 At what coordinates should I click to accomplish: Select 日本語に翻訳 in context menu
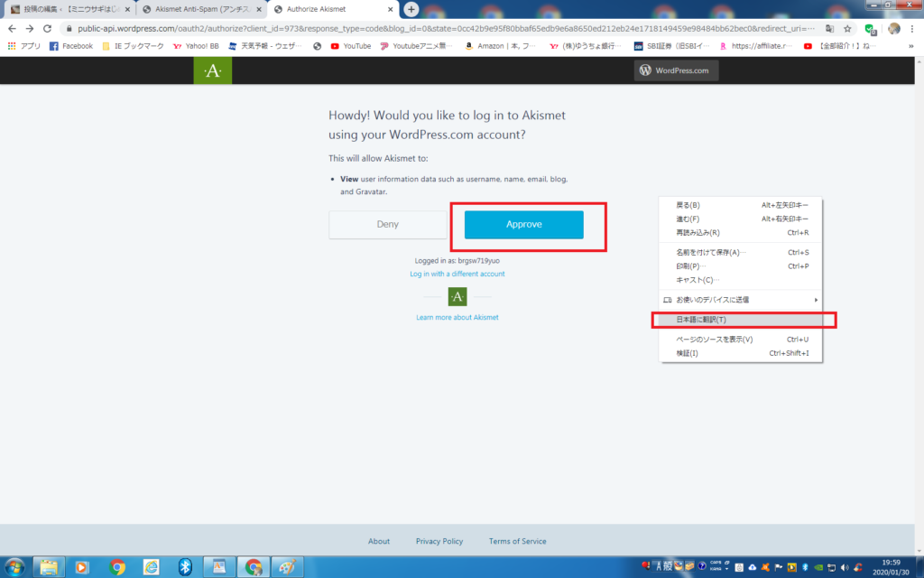point(702,320)
